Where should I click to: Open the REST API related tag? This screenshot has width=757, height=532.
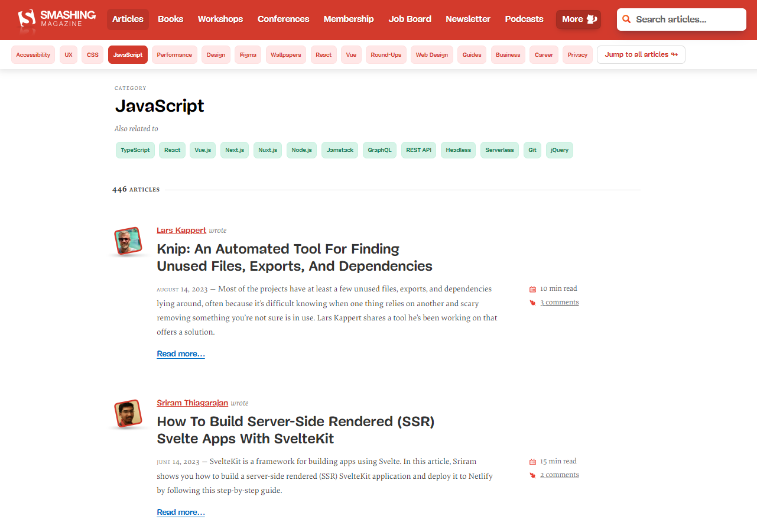pos(419,150)
